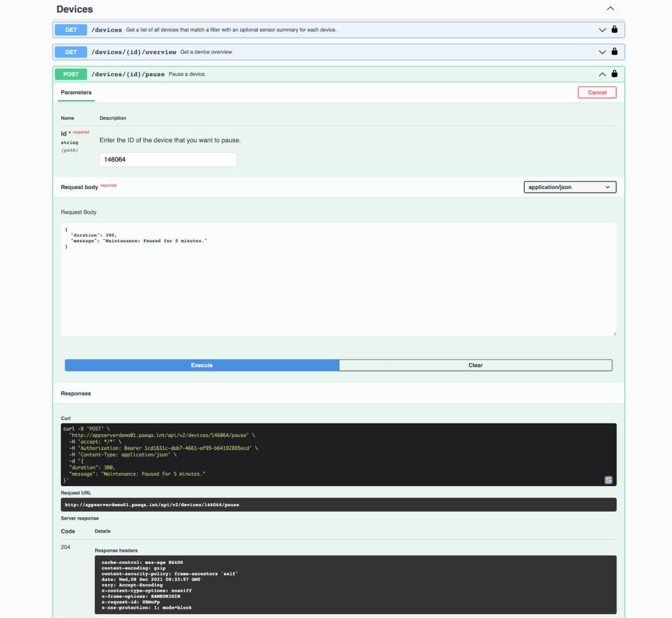Expand the /devices/{id}/overview endpoint
672x618 pixels.
(x=602, y=51)
